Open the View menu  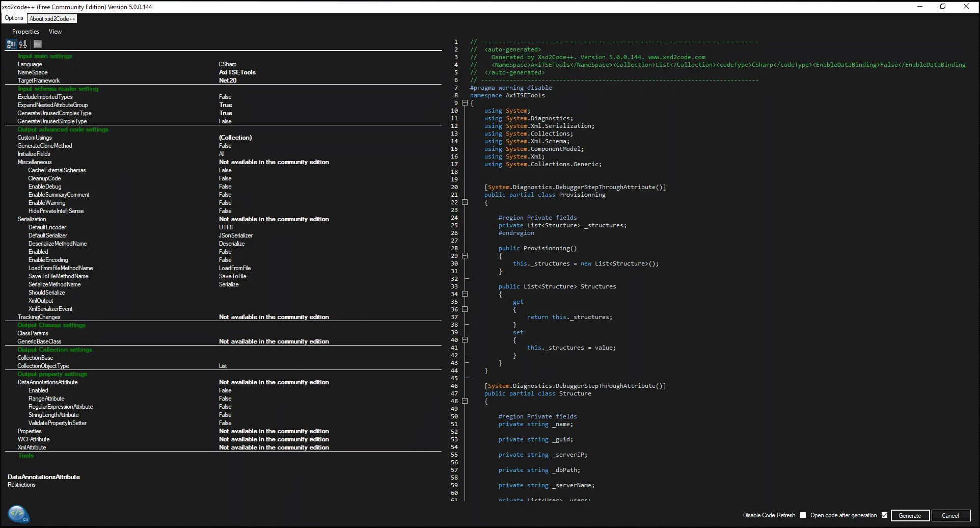(x=55, y=31)
